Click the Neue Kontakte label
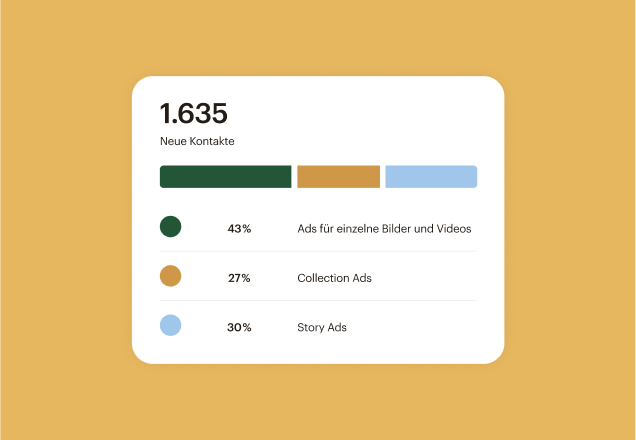Image resolution: width=636 pixels, height=440 pixels. point(197,142)
